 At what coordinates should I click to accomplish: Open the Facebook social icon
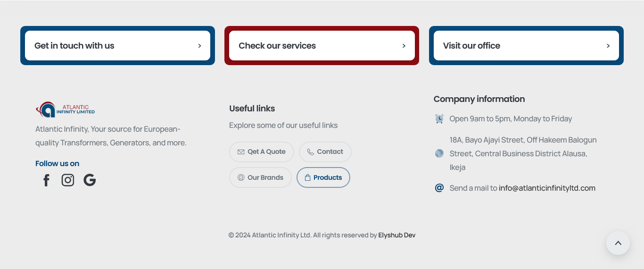point(46,180)
